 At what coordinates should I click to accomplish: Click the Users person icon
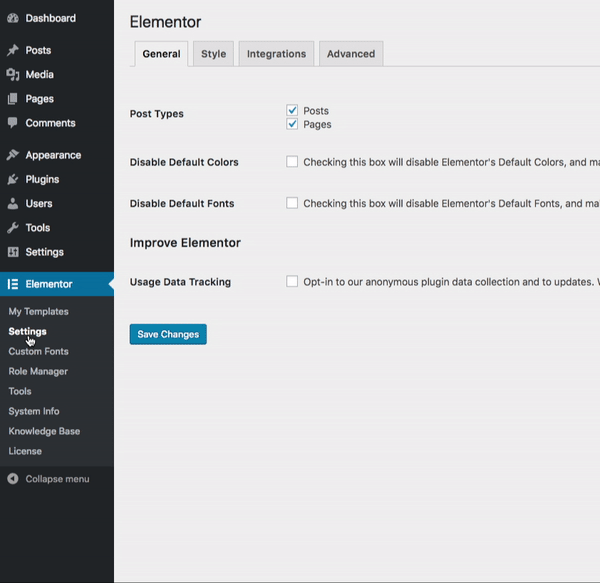[12, 203]
